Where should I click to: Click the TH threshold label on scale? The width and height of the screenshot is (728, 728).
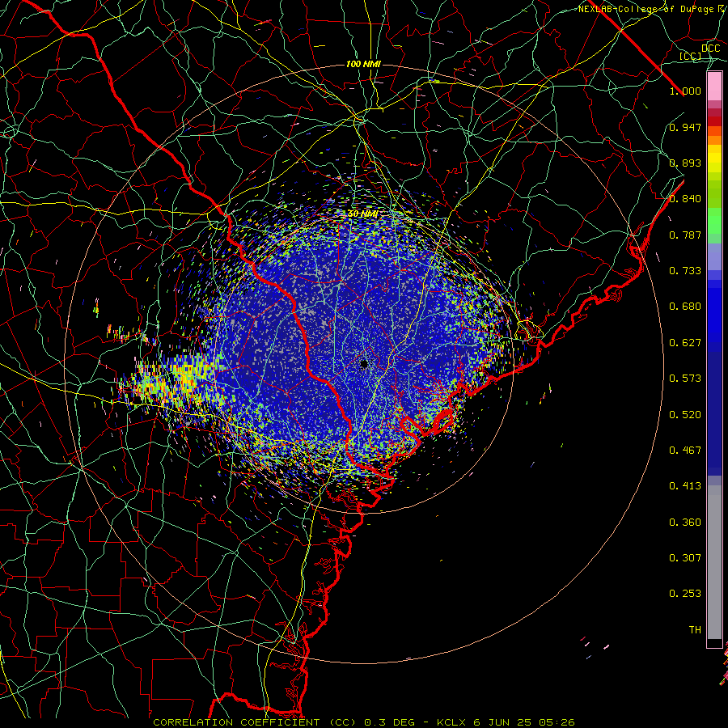[695, 630]
